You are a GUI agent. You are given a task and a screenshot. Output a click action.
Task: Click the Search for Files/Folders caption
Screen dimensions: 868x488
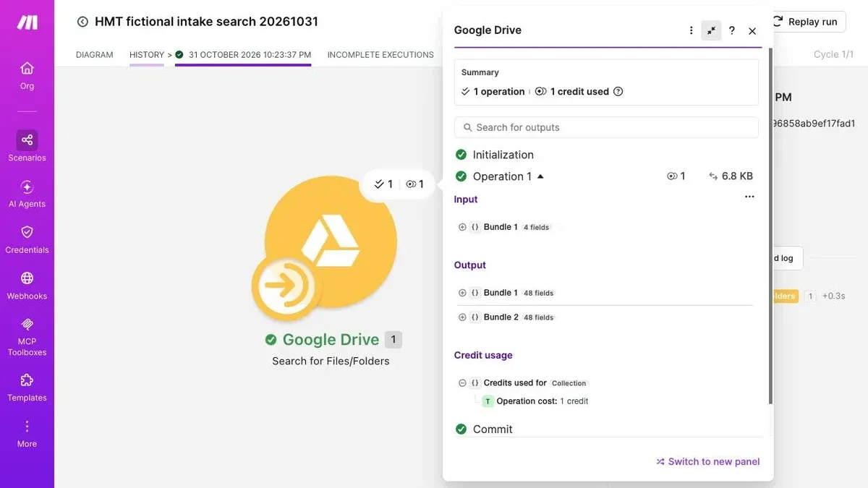click(331, 361)
